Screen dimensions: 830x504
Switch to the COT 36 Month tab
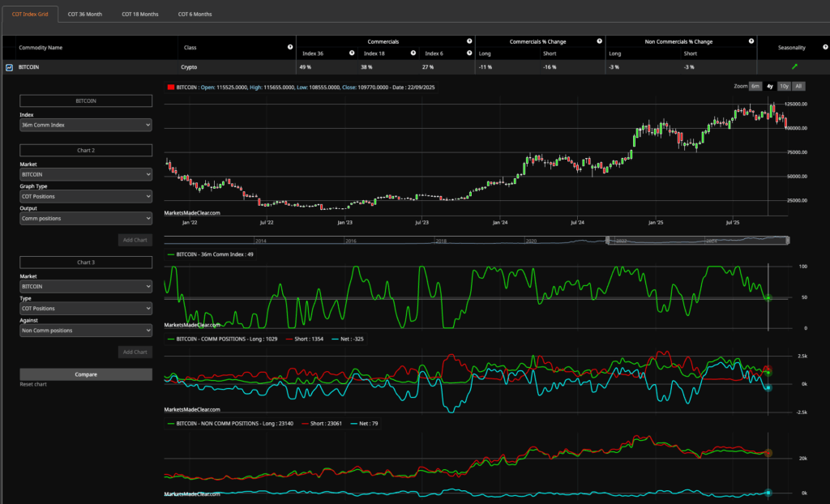coord(85,14)
